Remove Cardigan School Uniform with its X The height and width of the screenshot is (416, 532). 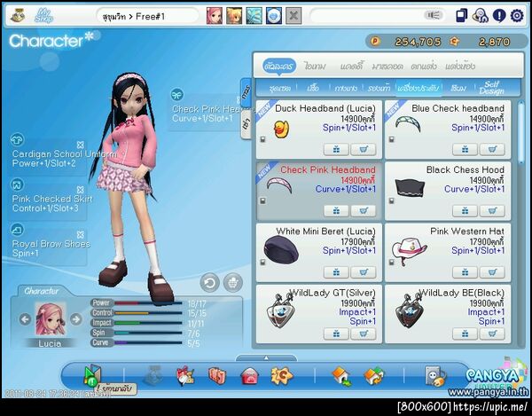click(81, 145)
